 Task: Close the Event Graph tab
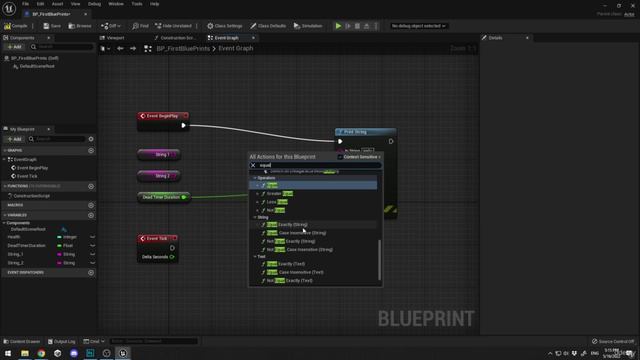coord(253,38)
